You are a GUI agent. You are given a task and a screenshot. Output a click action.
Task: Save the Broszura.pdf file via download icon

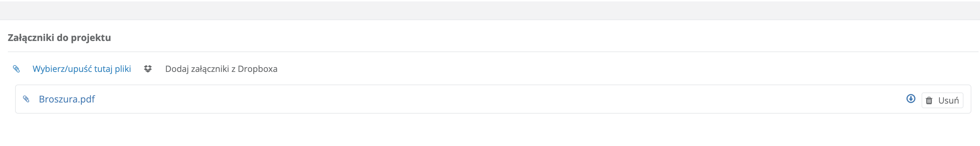click(x=911, y=99)
